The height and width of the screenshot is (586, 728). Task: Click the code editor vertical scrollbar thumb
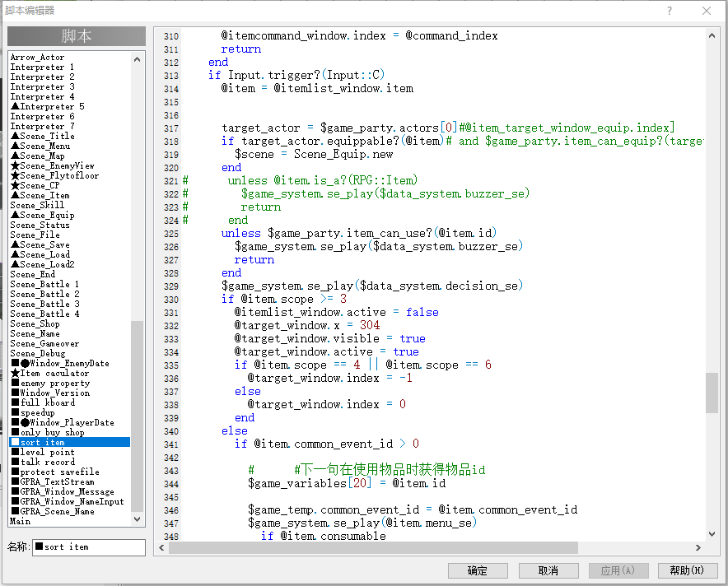click(712, 393)
